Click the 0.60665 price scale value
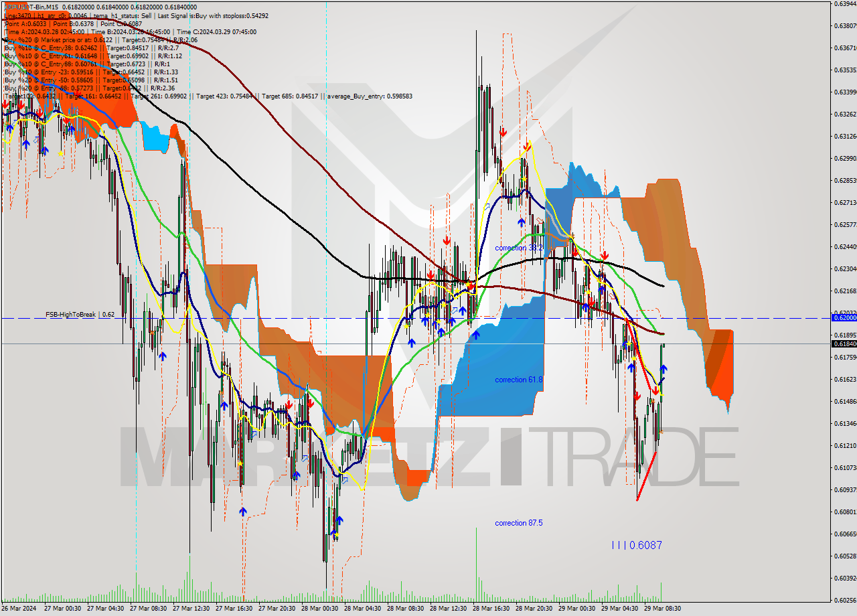Viewport: 857px width, 616px height. pos(845,534)
